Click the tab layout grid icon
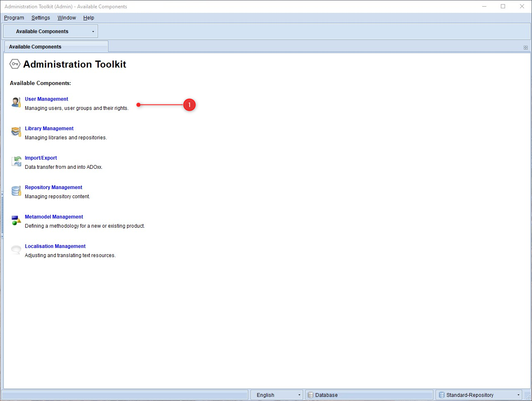The width and height of the screenshot is (532, 401). [525, 47]
